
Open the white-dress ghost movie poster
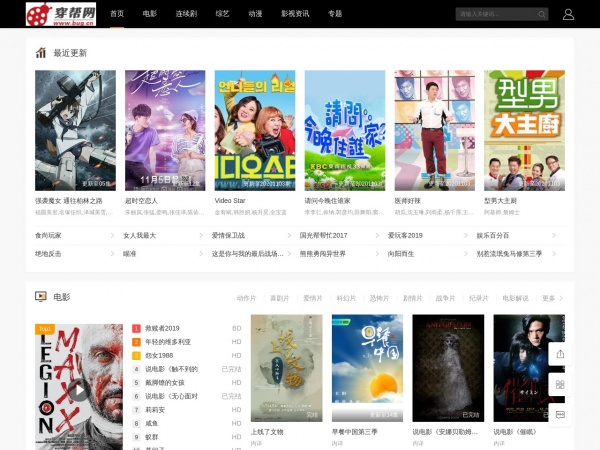(x=448, y=368)
